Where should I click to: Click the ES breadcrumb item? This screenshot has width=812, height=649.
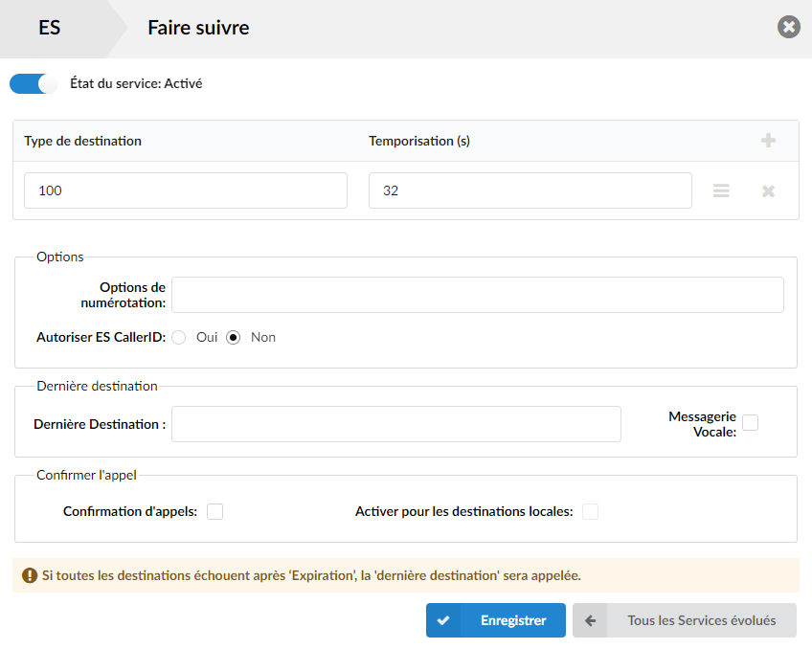tap(50, 28)
